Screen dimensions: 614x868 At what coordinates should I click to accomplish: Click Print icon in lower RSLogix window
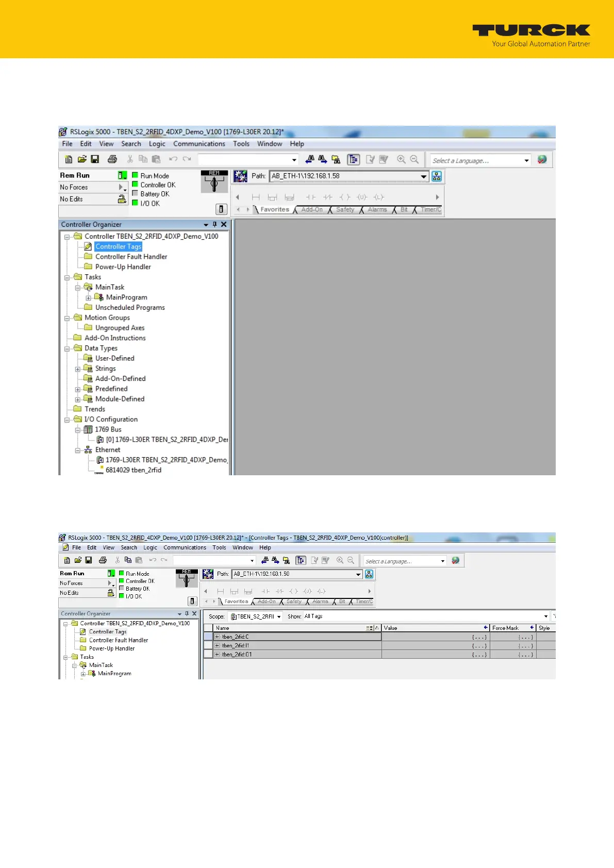coord(103,560)
